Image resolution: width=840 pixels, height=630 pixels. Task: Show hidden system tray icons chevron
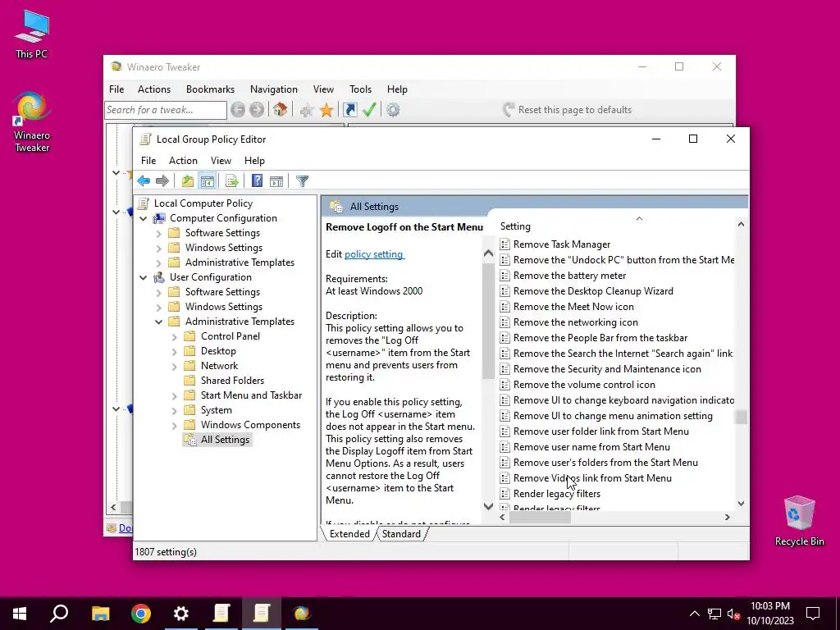[x=694, y=614]
